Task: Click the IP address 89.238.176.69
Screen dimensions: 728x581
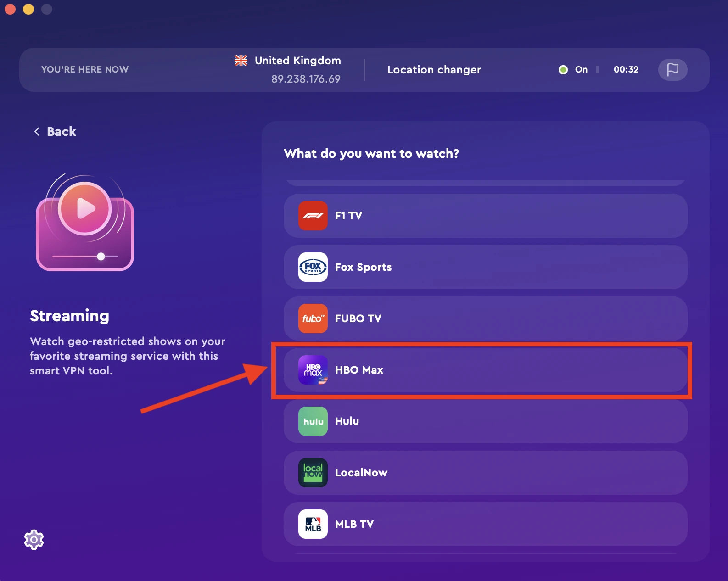Action: [306, 79]
